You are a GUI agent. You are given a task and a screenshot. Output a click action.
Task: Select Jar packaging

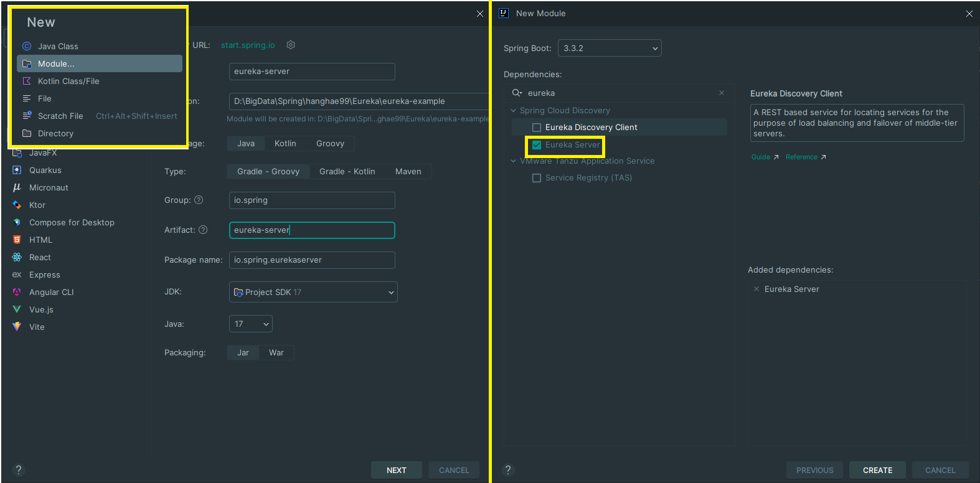click(x=243, y=353)
